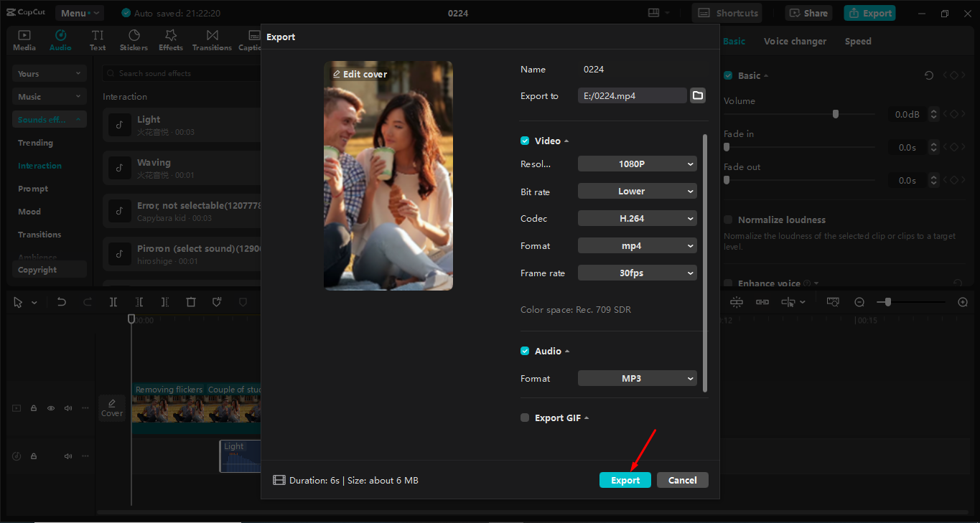Enable the Export GIF checkbox
The height and width of the screenshot is (523, 980).
tap(525, 418)
